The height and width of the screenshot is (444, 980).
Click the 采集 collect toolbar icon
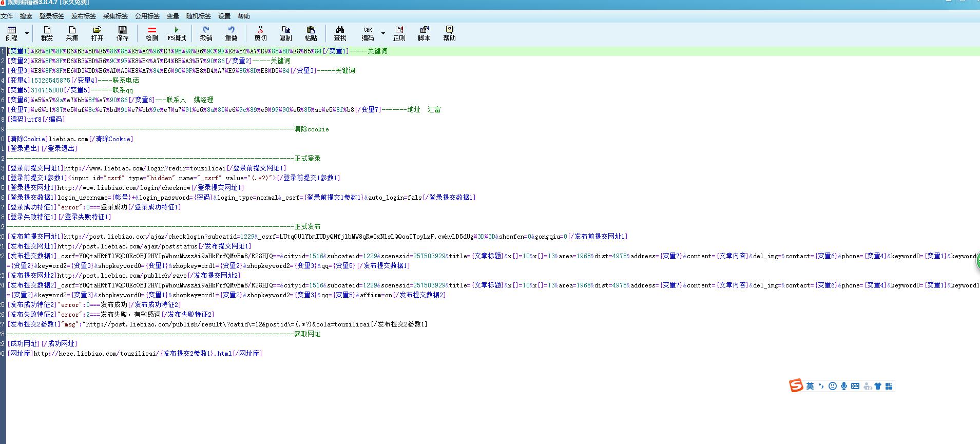coord(72,33)
